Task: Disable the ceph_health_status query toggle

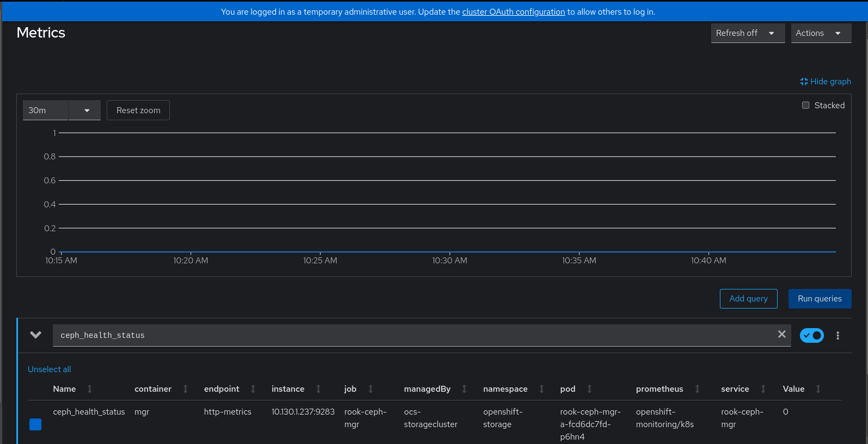Action: pos(811,336)
